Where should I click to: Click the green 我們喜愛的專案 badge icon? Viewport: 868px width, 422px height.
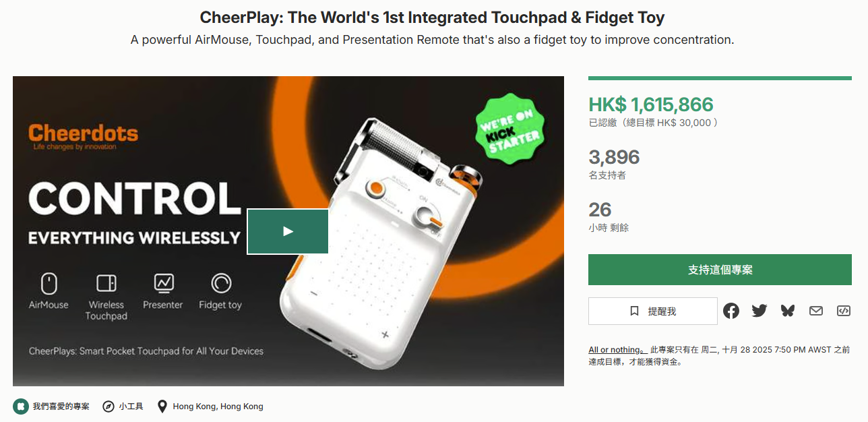click(21, 406)
